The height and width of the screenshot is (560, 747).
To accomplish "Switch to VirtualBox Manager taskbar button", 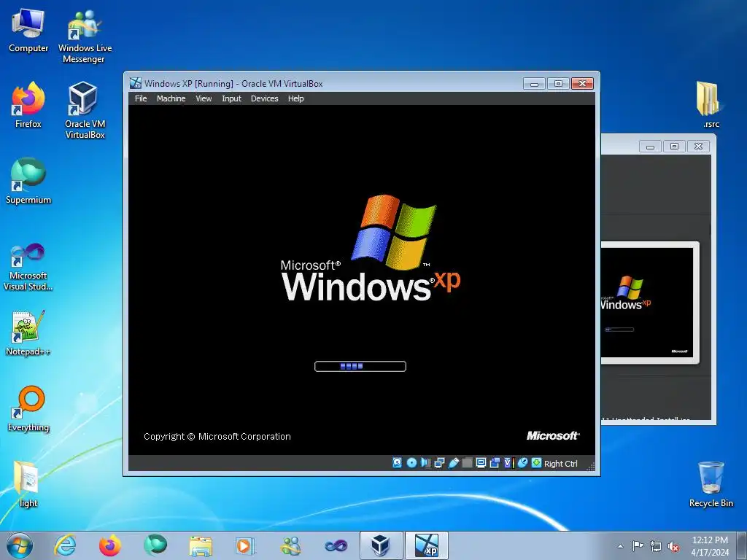I will pos(381,545).
